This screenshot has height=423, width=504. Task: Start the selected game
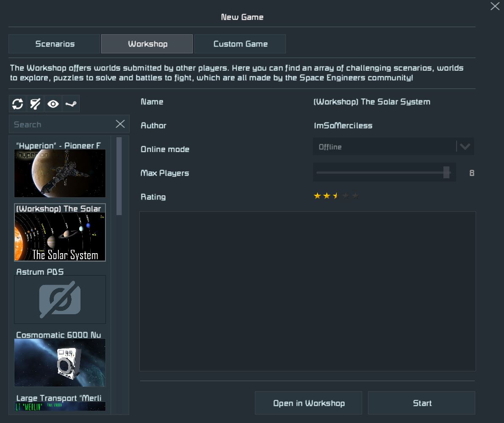click(x=422, y=403)
